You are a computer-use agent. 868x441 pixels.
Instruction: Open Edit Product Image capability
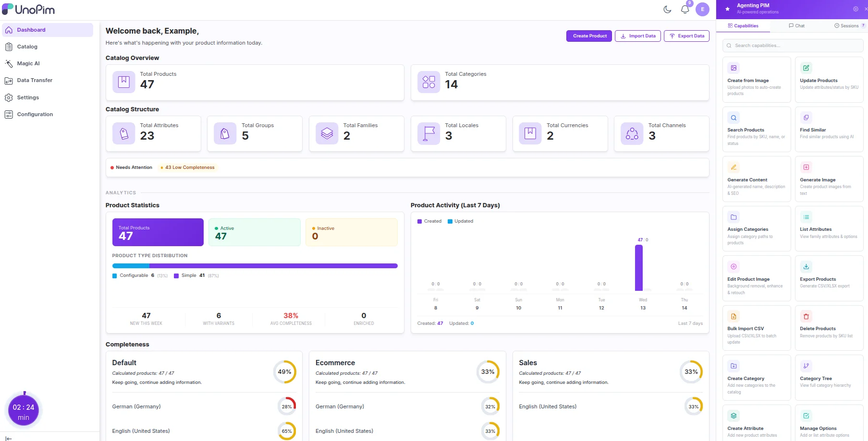click(756, 278)
